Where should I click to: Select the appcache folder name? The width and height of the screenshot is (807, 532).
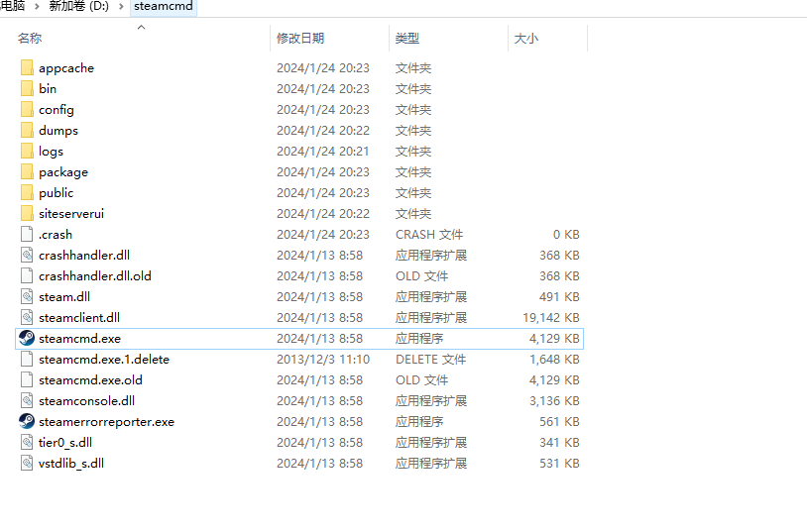66,68
